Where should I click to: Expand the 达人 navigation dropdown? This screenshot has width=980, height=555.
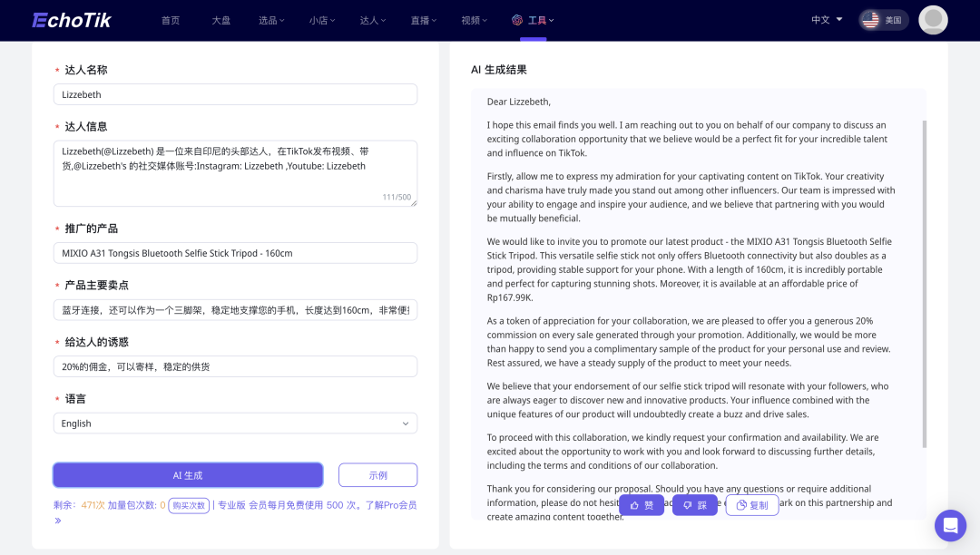click(x=372, y=19)
